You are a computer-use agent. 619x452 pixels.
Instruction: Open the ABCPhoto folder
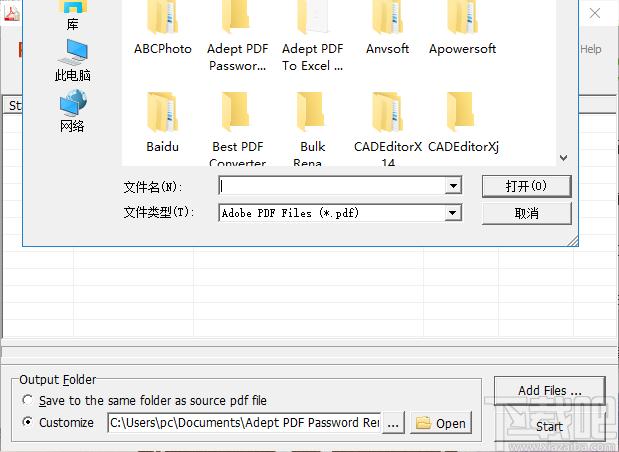(163, 28)
